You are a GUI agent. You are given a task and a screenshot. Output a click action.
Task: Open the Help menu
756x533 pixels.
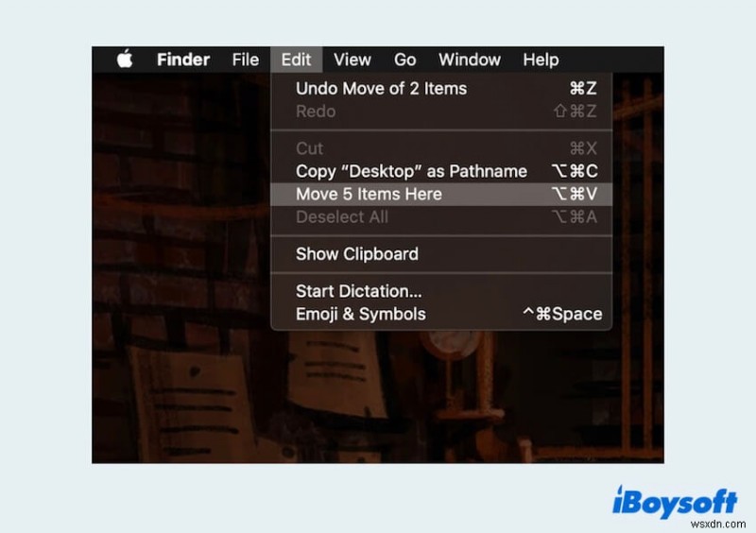(541, 60)
